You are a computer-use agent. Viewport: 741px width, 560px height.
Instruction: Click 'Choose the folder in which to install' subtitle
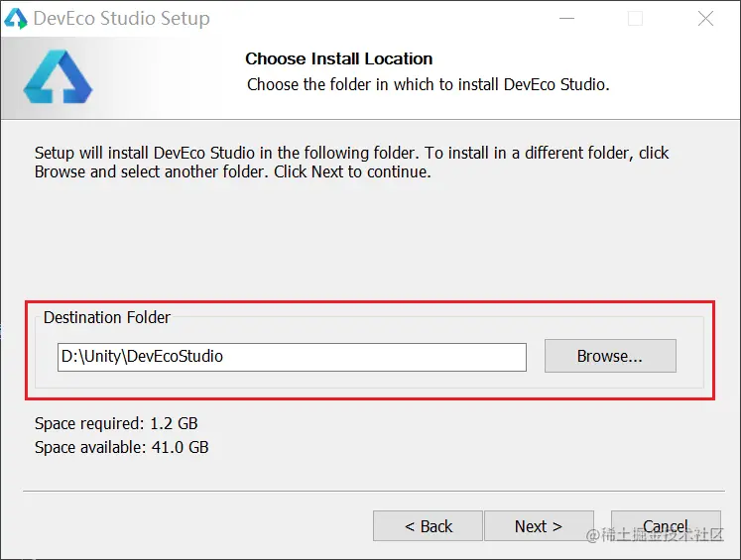[429, 84]
